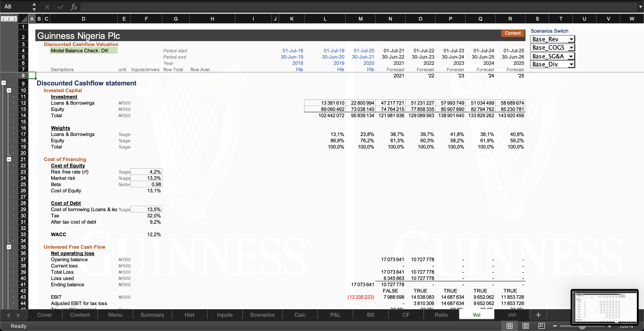Select column L header
This screenshot has height=331, width=644.
[x=325, y=19]
